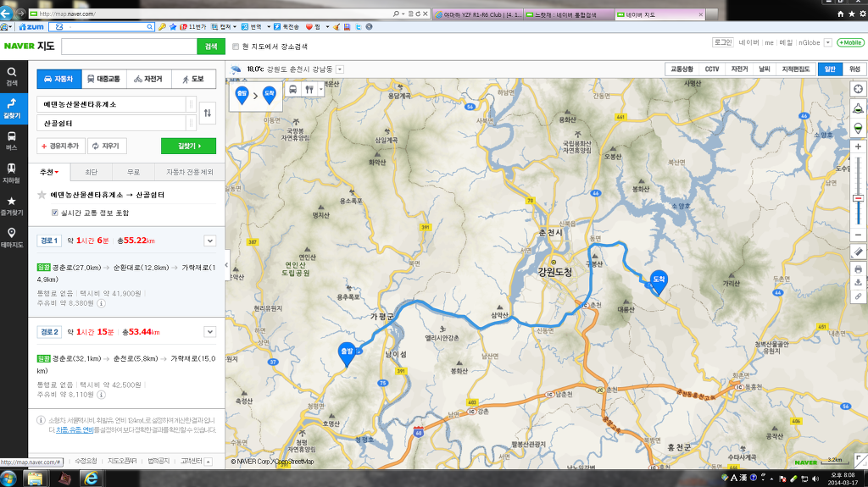Screen dimensions: 868x487
Task: Click the red zoom slider handle
Action: (x=858, y=198)
